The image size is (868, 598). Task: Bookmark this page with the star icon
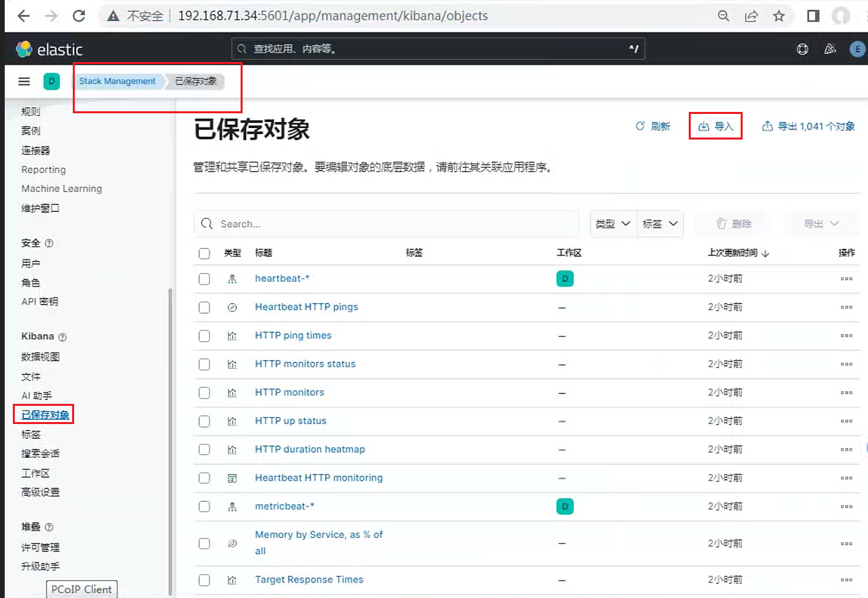[x=779, y=16]
